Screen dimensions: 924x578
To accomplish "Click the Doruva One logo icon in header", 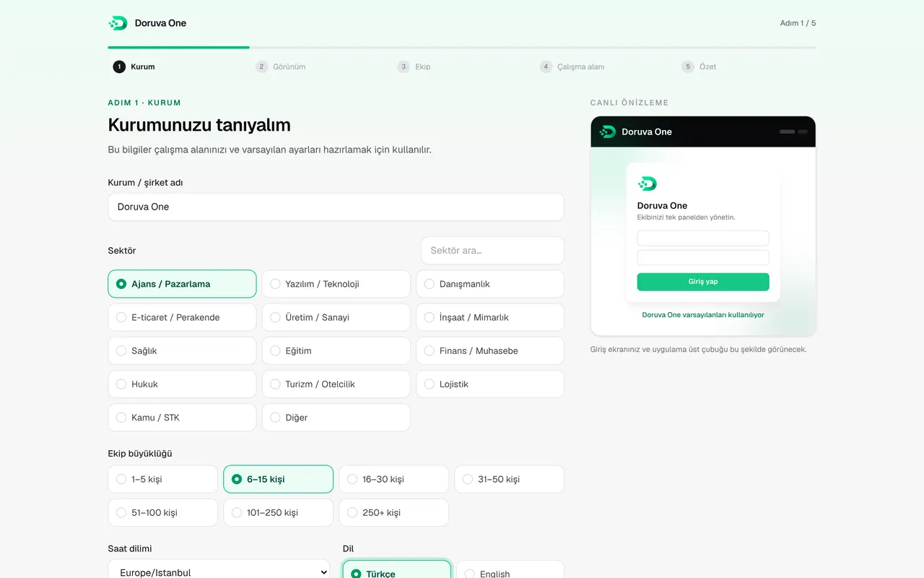I will (118, 23).
